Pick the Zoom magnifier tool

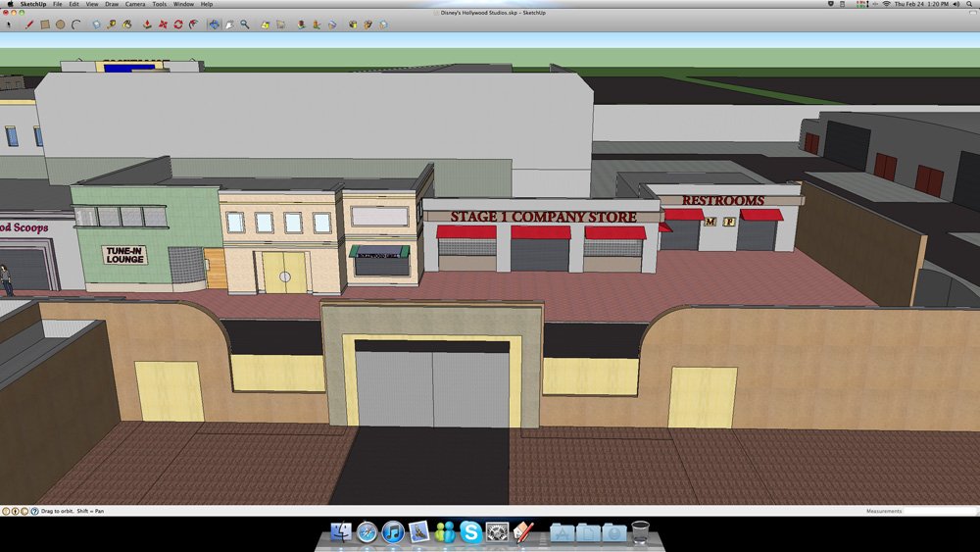coord(245,25)
